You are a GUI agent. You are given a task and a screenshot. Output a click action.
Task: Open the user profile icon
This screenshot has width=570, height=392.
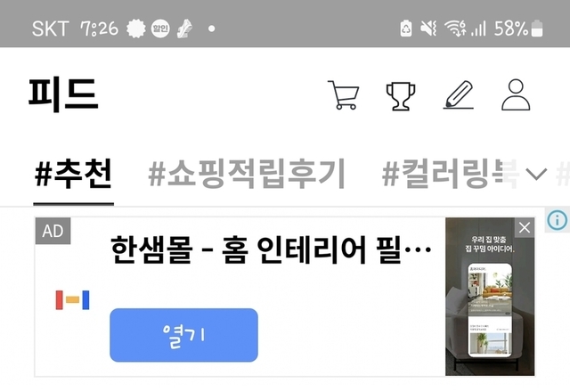(516, 94)
